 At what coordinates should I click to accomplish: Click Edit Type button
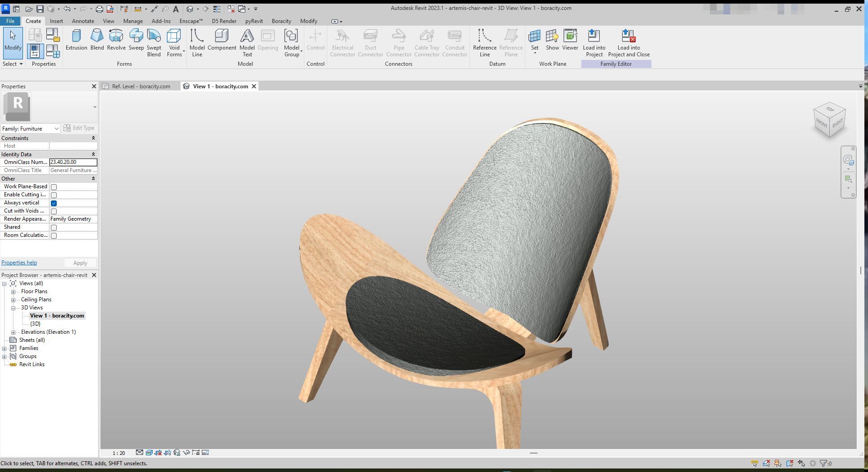pos(79,128)
